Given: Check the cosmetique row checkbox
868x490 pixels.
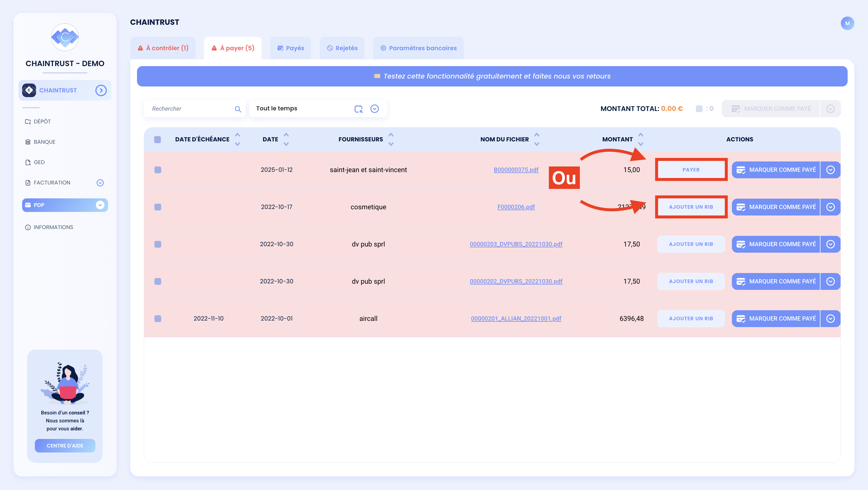Looking at the screenshot, I should coord(158,207).
